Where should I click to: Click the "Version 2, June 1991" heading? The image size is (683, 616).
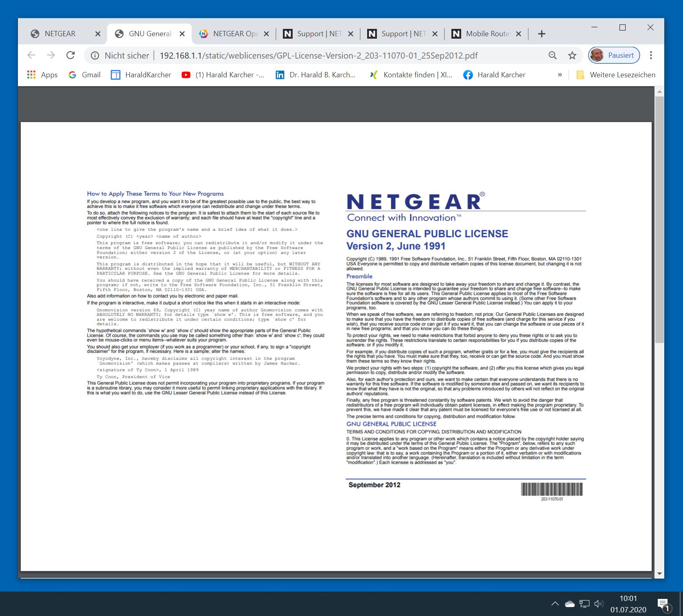coord(396,246)
